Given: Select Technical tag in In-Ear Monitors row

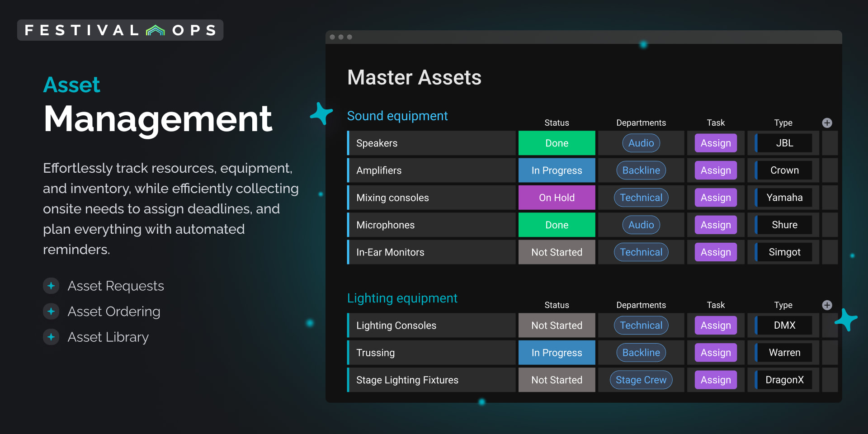Looking at the screenshot, I should pyautogui.click(x=641, y=252).
